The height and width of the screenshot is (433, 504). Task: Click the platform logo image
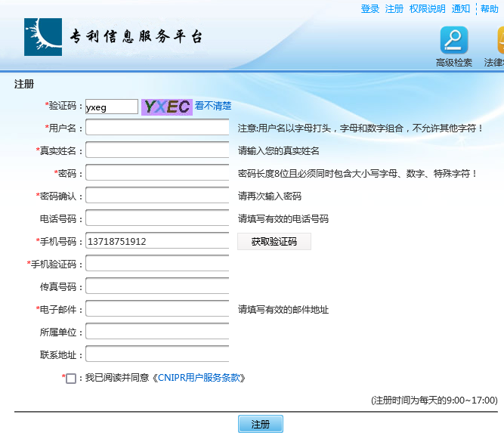[x=43, y=37]
